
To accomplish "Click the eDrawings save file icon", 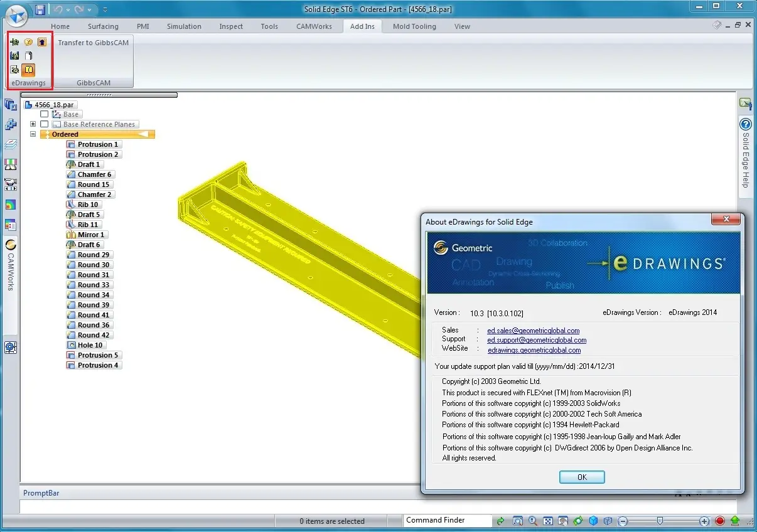I will (14, 56).
